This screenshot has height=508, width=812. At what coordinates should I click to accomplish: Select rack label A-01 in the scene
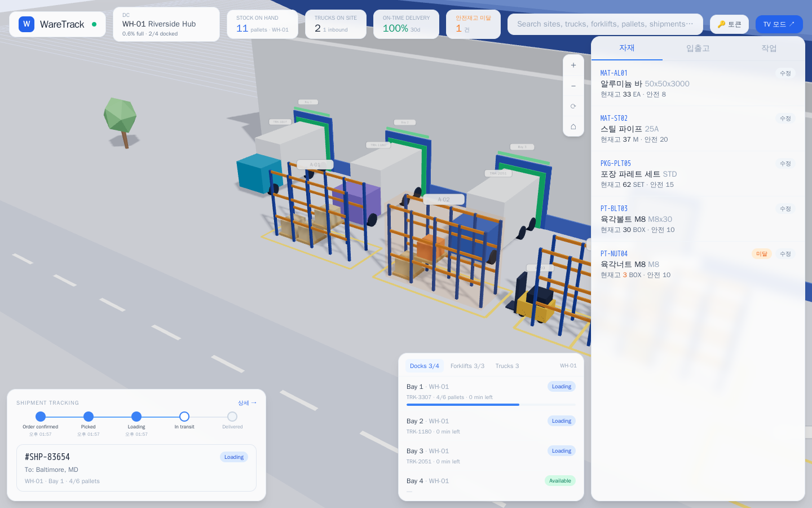(x=315, y=165)
